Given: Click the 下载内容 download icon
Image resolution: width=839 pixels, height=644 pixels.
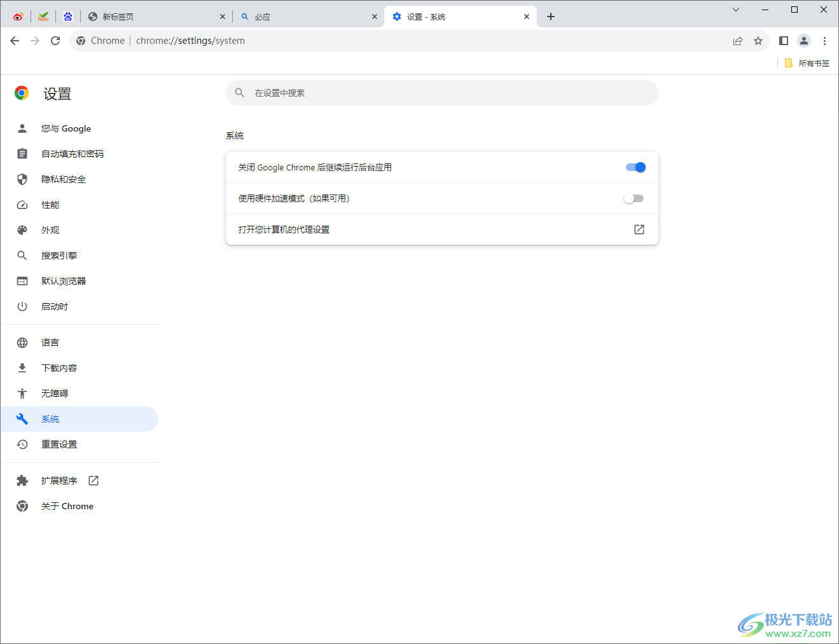Looking at the screenshot, I should tap(22, 368).
